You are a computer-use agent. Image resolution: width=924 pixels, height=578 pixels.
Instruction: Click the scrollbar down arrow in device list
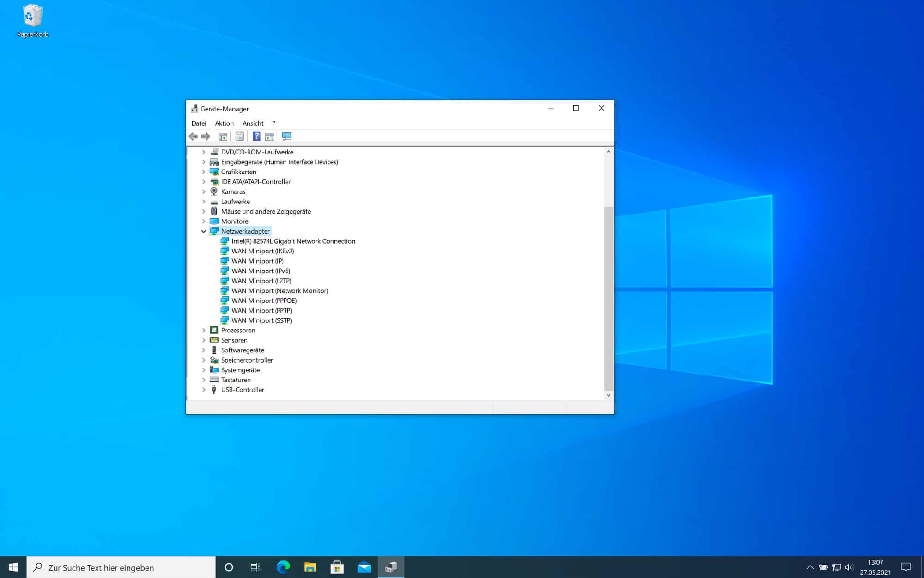click(608, 395)
